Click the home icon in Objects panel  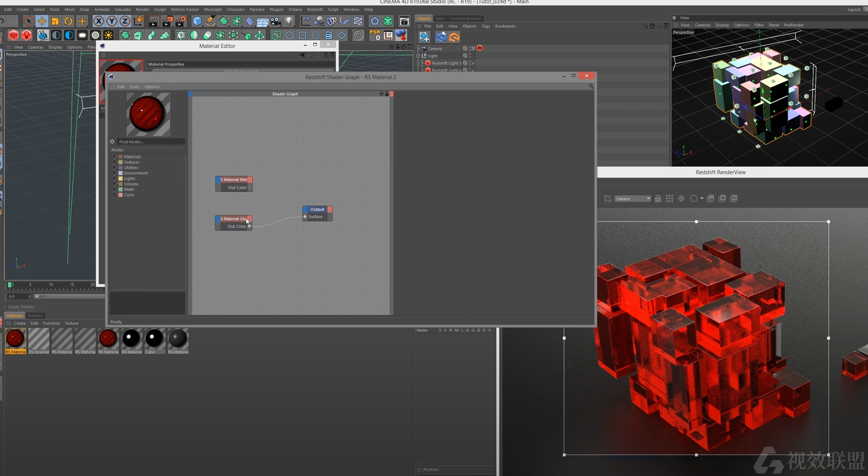click(652, 26)
